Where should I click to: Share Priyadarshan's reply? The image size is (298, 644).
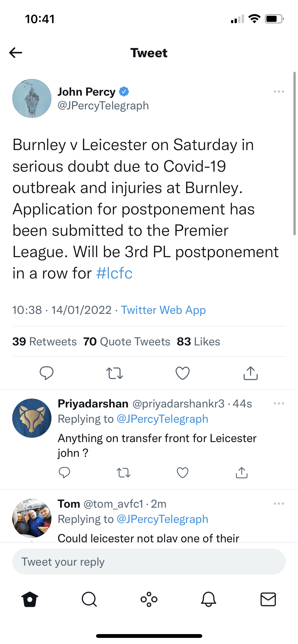pyautogui.click(x=242, y=473)
